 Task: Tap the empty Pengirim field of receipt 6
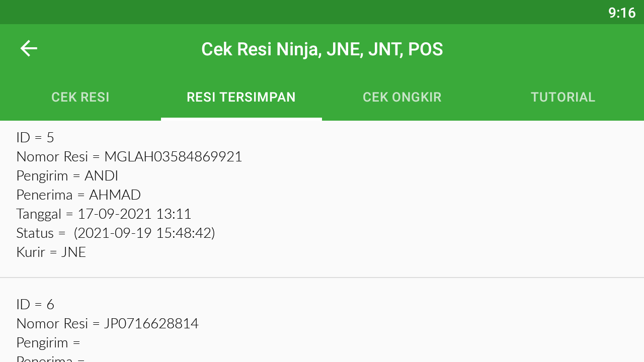tap(48, 342)
